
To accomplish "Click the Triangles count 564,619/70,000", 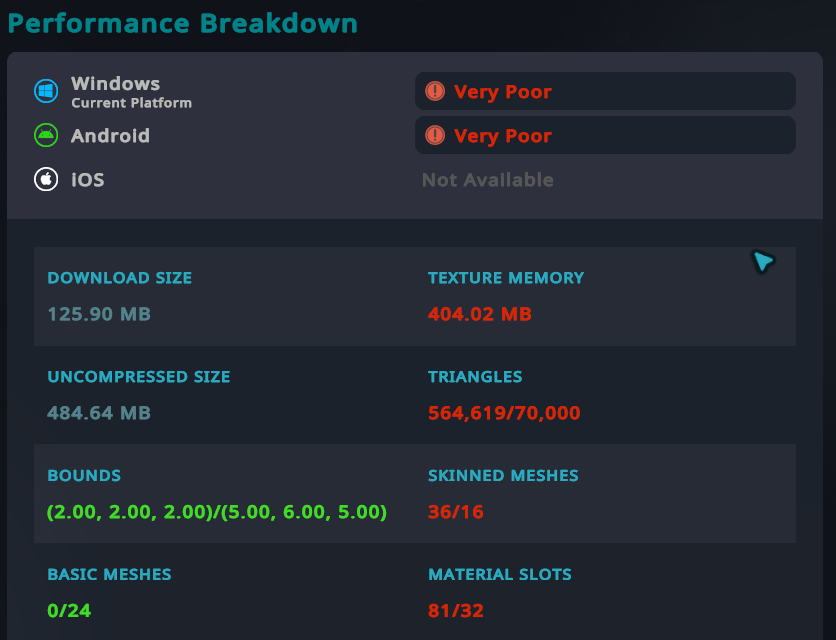I will pos(504,413).
